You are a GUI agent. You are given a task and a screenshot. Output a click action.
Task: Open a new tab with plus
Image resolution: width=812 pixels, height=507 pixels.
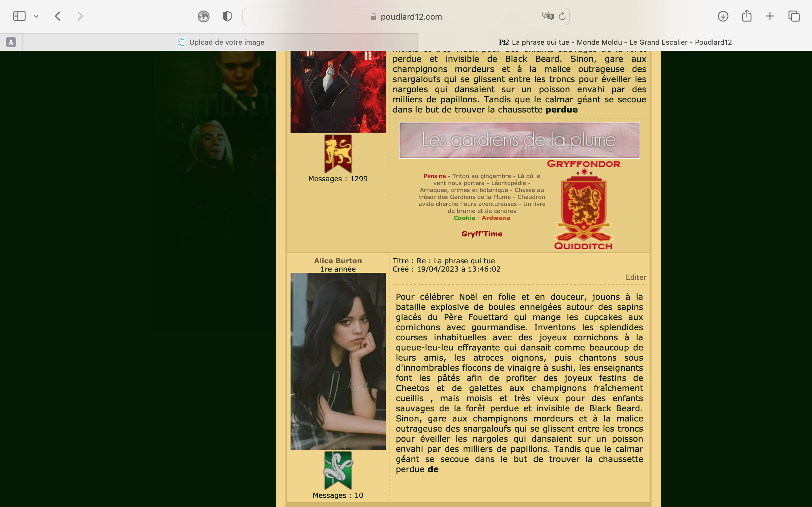pyautogui.click(x=770, y=16)
